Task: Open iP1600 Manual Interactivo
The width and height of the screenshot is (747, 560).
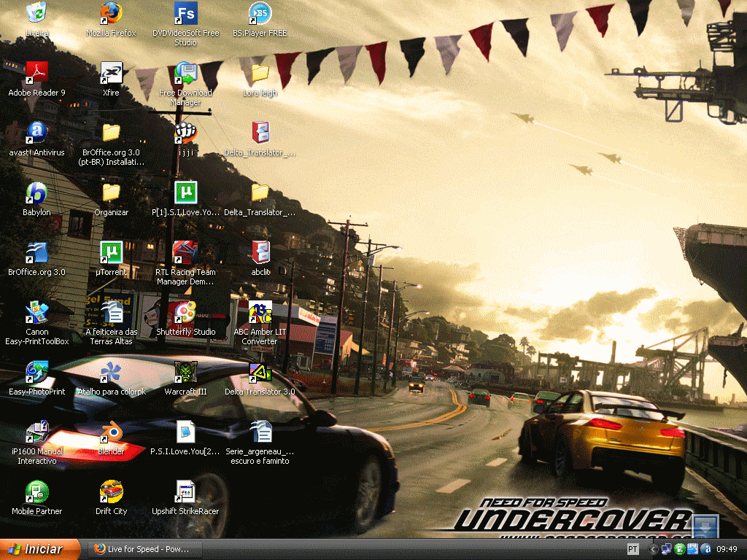Action: tap(36, 432)
